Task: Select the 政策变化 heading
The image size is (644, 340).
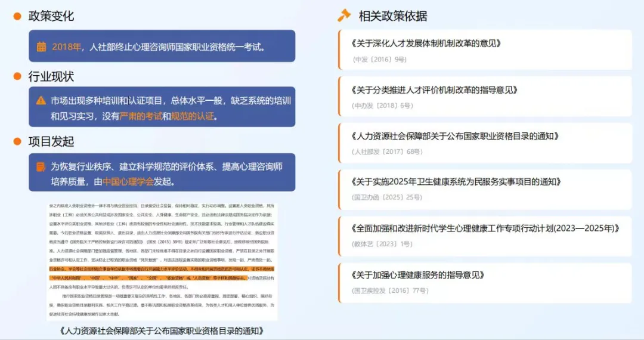Action: point(51,16)
